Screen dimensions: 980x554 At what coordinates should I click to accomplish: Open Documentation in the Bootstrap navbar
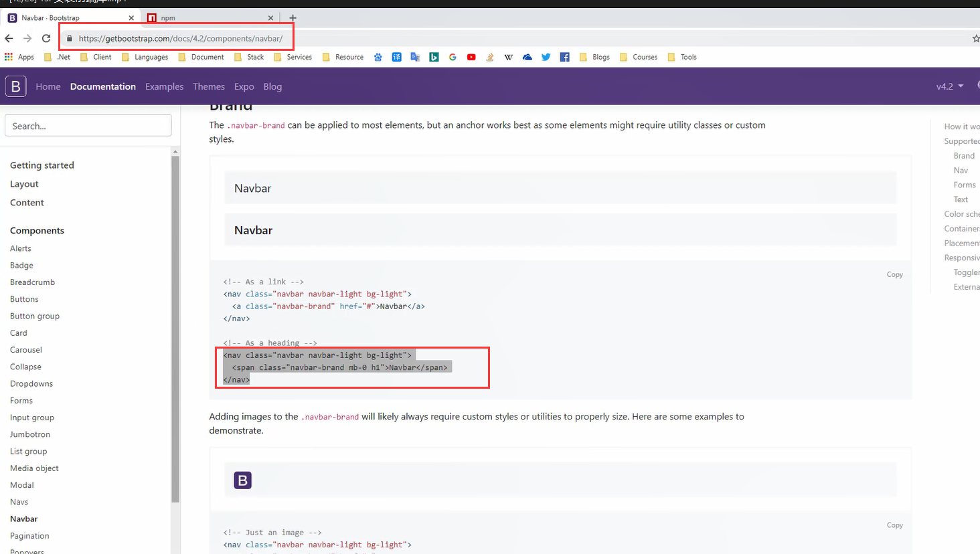pyautogui.click(x=103, y=86)
